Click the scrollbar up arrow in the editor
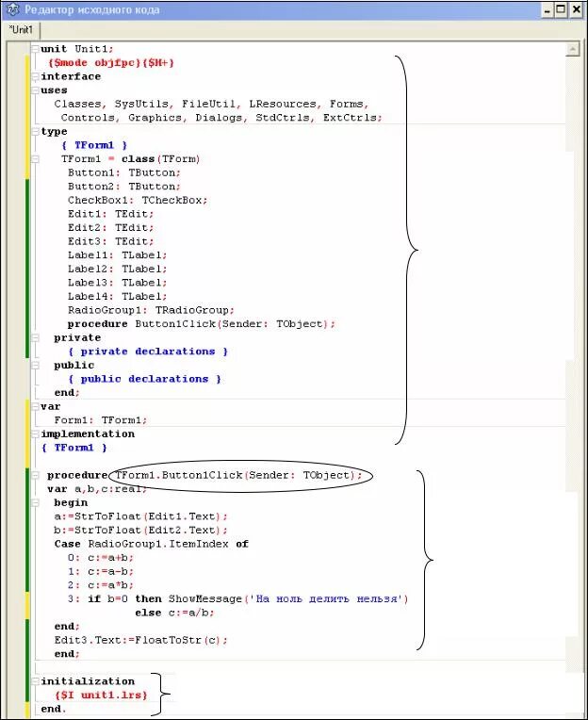 point(572,49)
